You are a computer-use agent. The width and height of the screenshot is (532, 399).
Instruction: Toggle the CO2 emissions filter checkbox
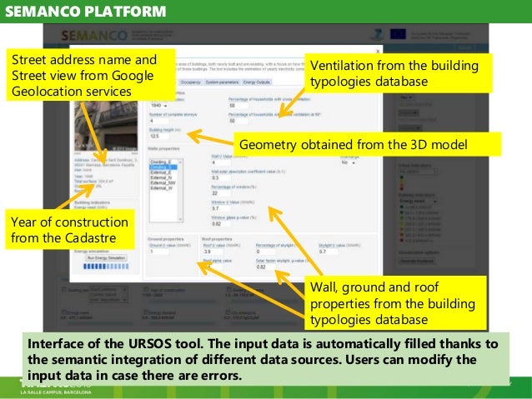(x=228, y=312)
